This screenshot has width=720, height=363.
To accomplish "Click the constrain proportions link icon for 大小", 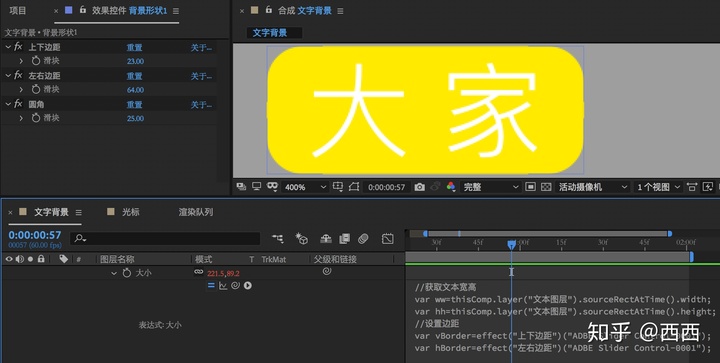I will pos(198,272).
